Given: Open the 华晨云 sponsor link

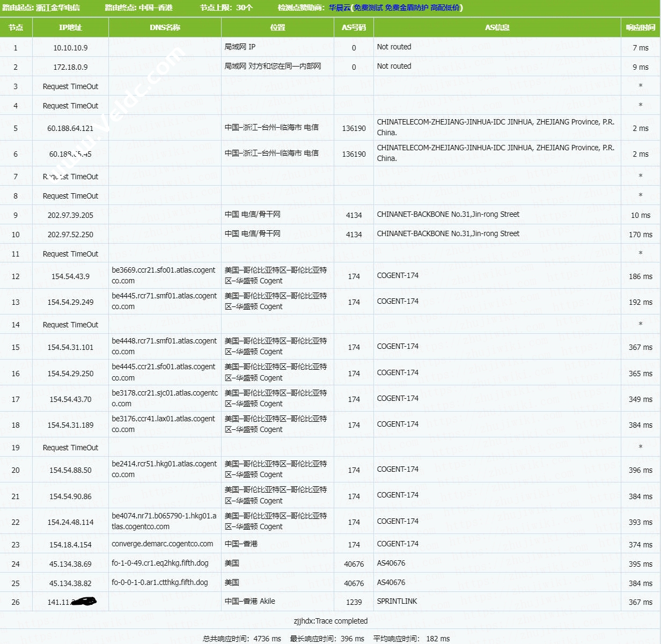Looking at the screenshot, I should (x=339, y=8).
